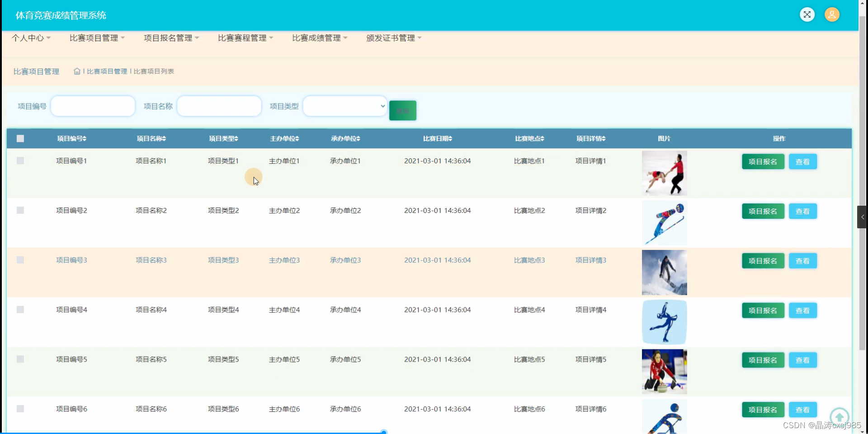Check the row checkbox for 项目编号4
Viewport: 868px width, 434px height.
point(20,310)
